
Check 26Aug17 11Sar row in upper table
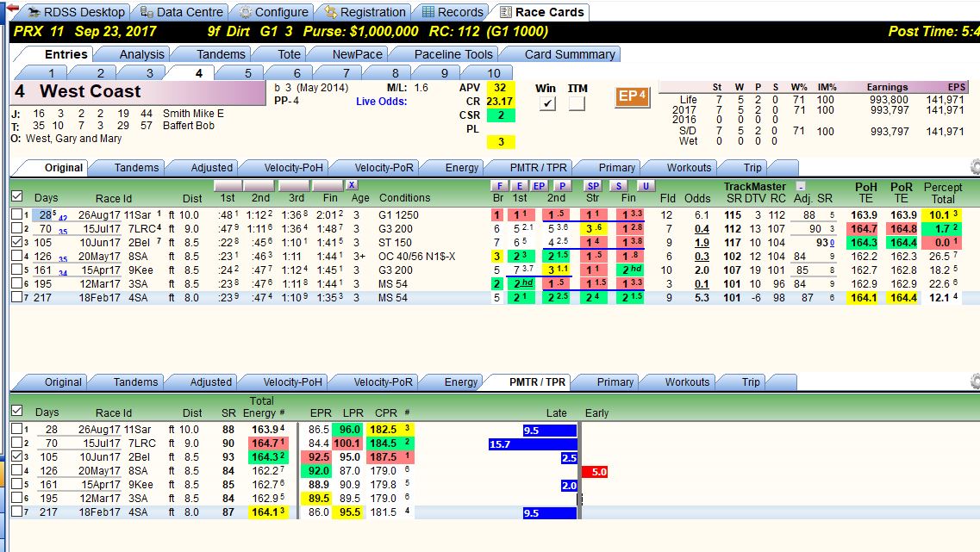pyautogui.click(x=17, y=214)
